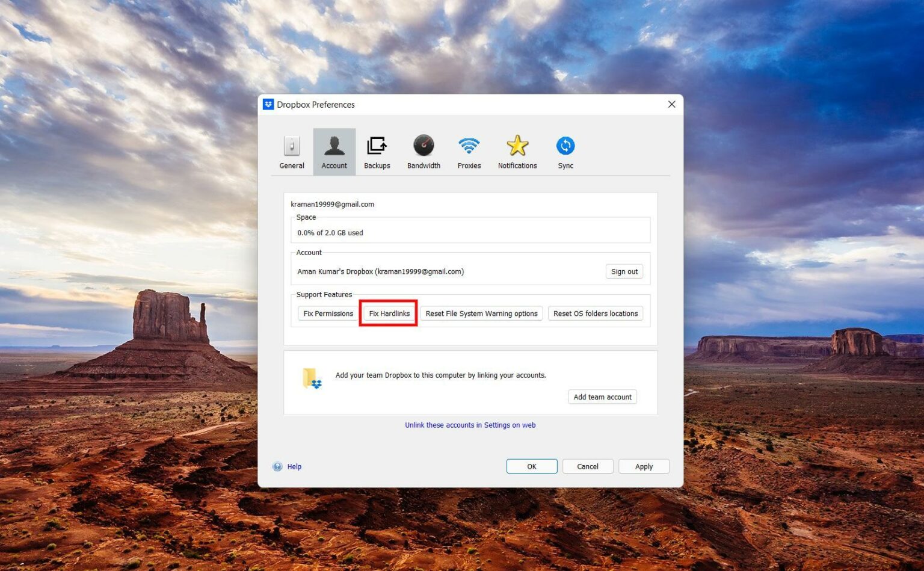Click the Space usage bar

point(470,230)
